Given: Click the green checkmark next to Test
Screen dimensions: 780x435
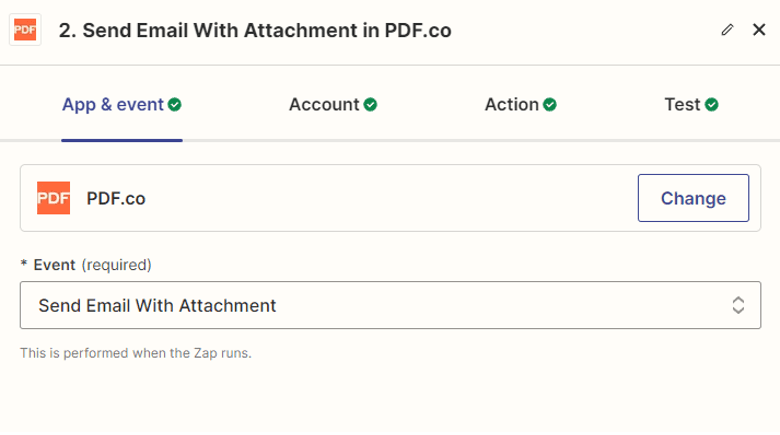Looking at the screenshot, I should (712, 104).
